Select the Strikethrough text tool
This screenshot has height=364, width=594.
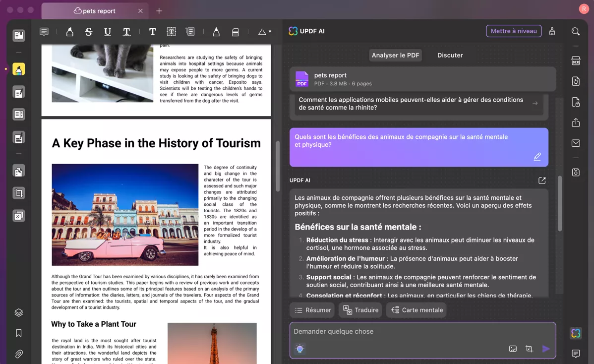pyautogui.click(x=89, y=31)
